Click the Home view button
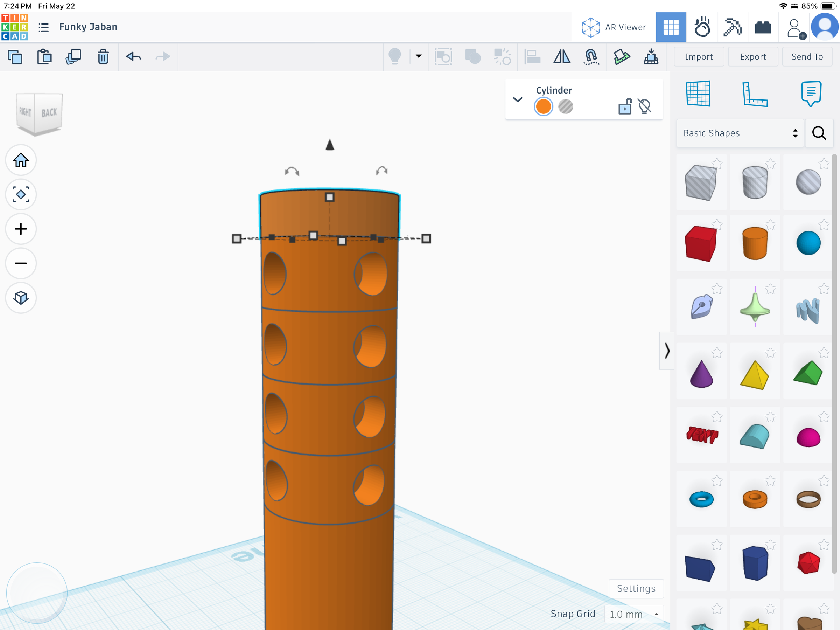The width and height of the screenshot is (840, 630). tap(21, 160)
